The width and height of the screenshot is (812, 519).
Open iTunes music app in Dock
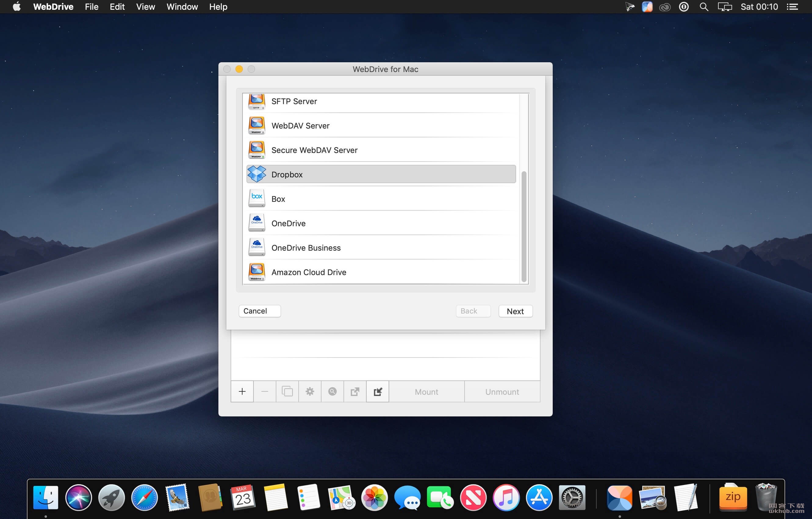tap(506, 497)
